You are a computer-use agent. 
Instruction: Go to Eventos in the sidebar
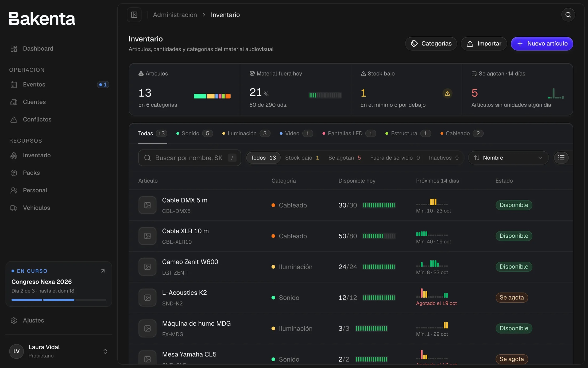point(59,85)
